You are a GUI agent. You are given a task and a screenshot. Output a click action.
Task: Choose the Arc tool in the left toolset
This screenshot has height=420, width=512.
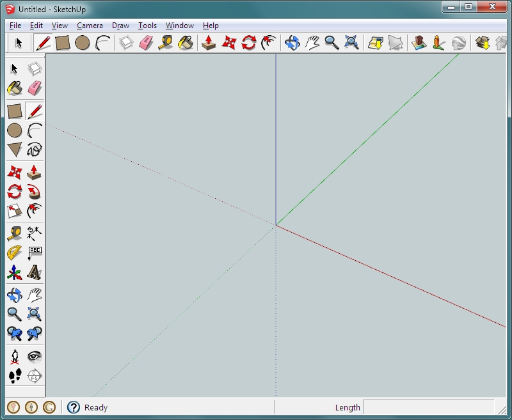click(x=35, y=130)
